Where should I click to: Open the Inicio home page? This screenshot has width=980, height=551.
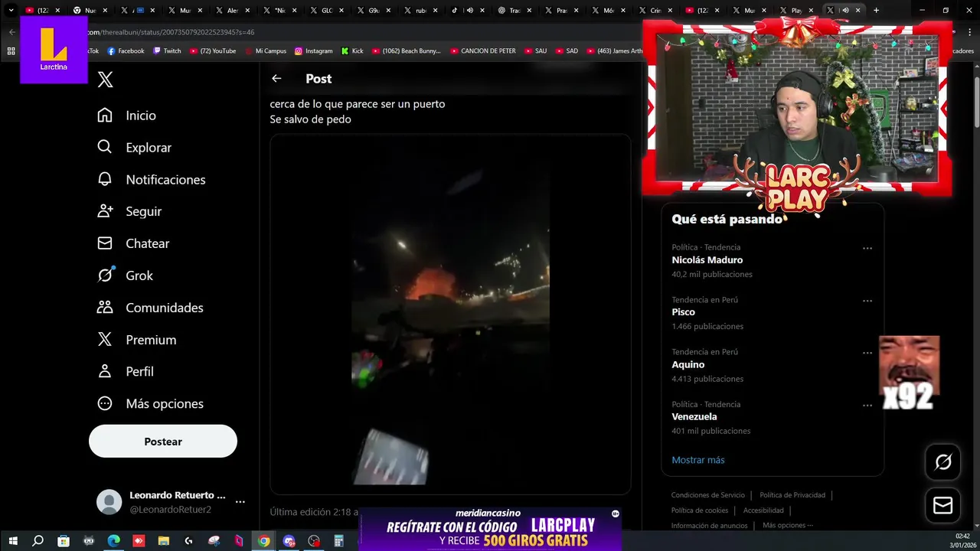pyautogui.click(x=126, y=116)
